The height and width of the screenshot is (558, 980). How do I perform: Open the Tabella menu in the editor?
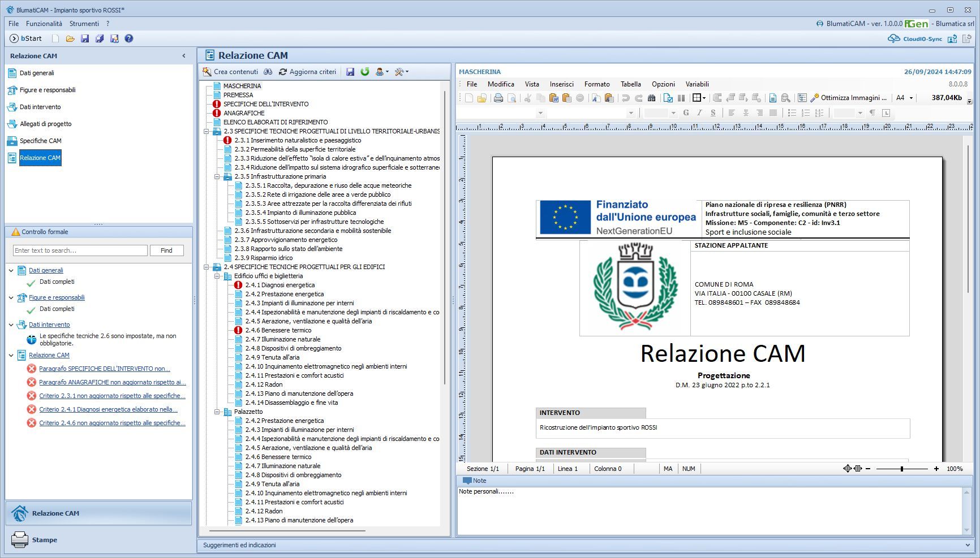tap(630, 84)
